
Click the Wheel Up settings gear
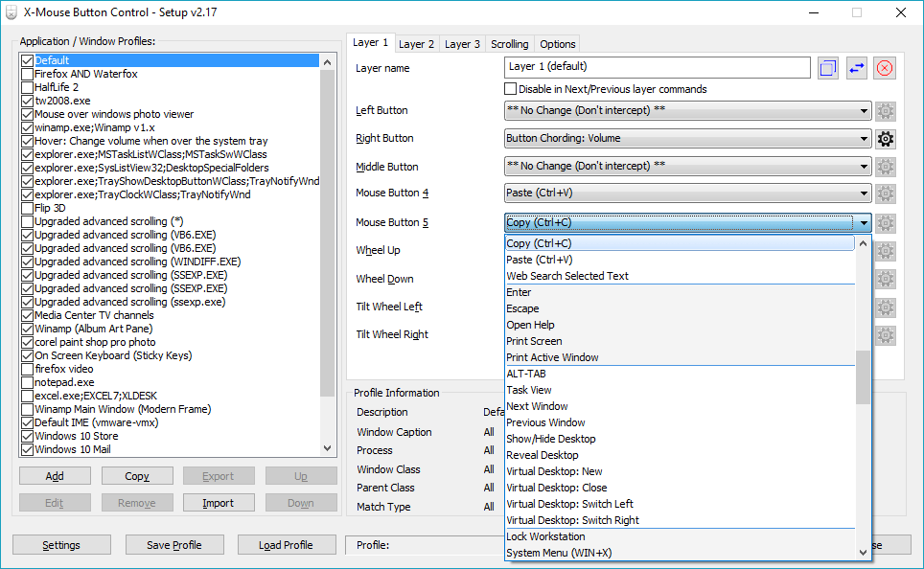click(885, 251)
